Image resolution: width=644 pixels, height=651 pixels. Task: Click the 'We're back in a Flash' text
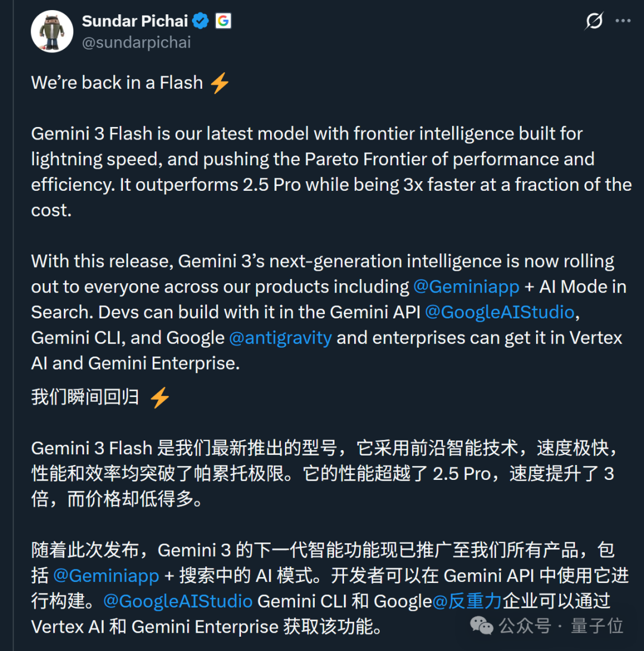point(117,83)
